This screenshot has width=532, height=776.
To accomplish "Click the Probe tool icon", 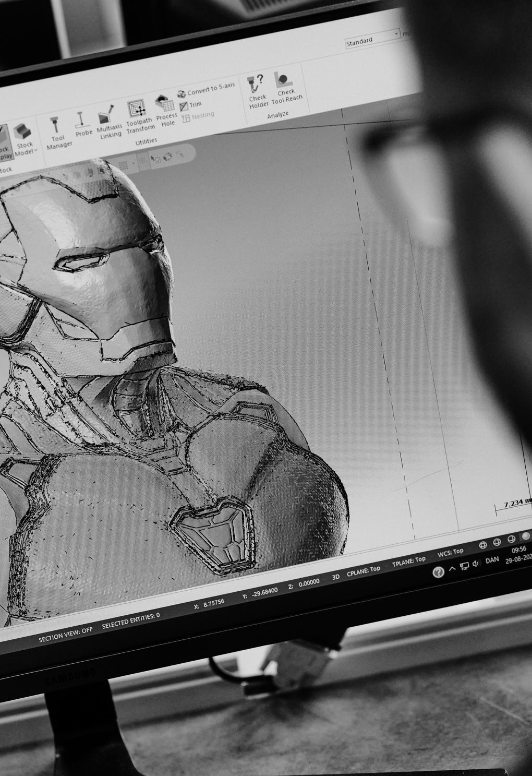I will pyautogui.click(x=82, y=125).
